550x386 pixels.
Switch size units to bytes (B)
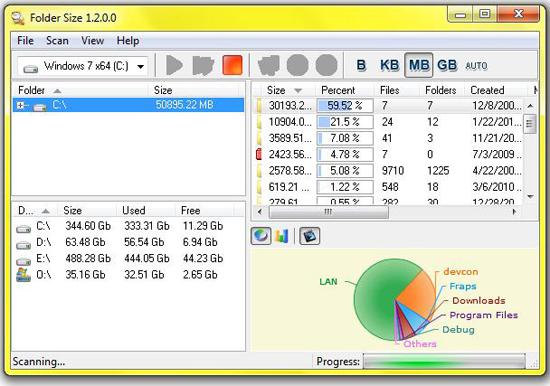[x=361, y=65]
